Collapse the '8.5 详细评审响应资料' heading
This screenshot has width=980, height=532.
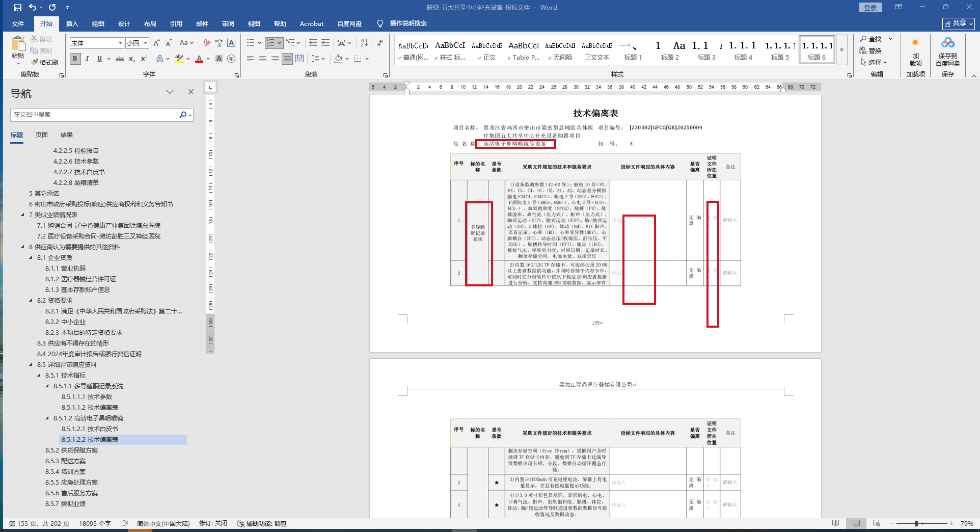31,365
